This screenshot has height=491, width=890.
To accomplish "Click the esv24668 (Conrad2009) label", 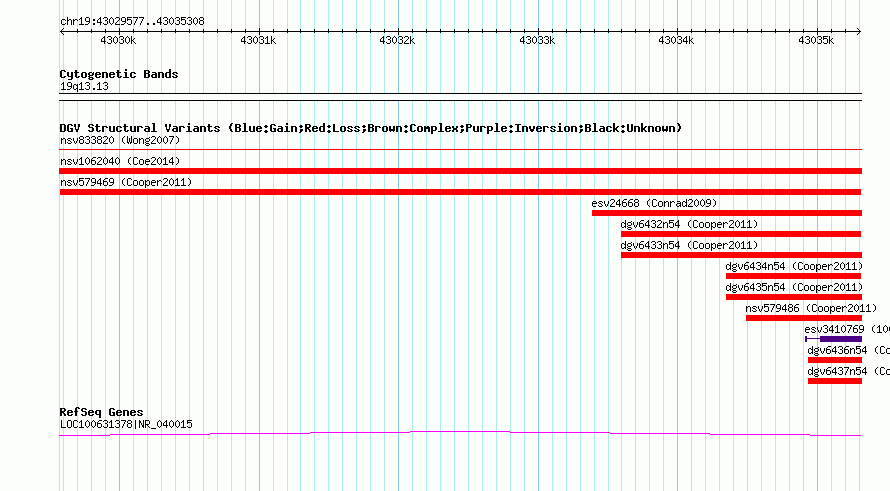I will pyautogui.click(x=654, y=203).
